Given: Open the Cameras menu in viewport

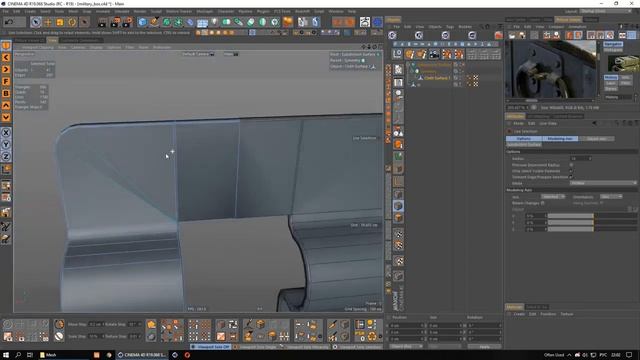Looking at the screenshot, I should point(78,47).
